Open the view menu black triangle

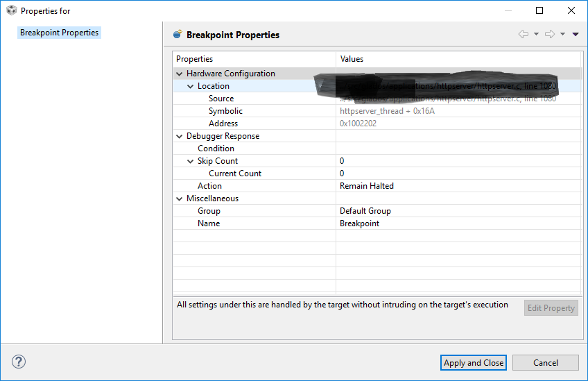pyautogui.click(x=576, y=34)
